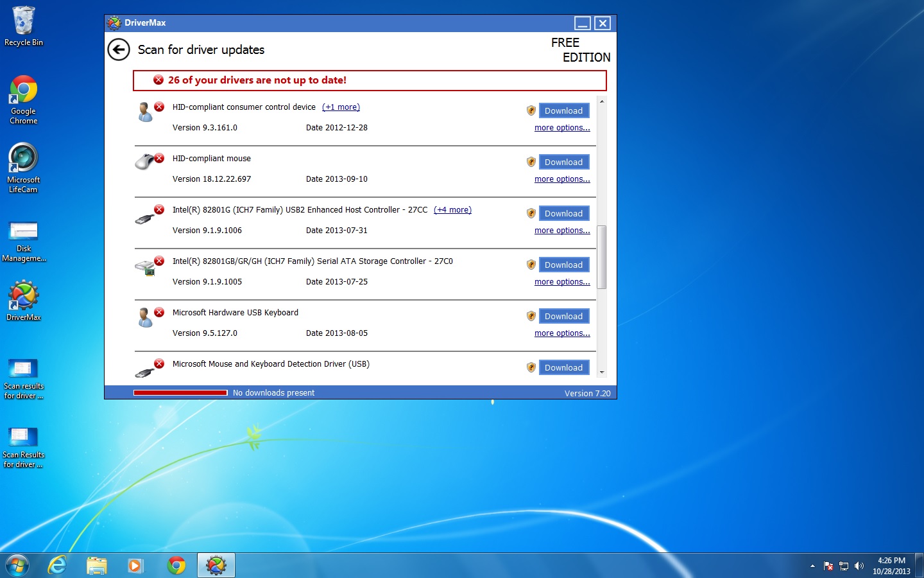
Task: Select the capitalized 'Scan Results for driver' desktop file
Action: pos(24,448)
